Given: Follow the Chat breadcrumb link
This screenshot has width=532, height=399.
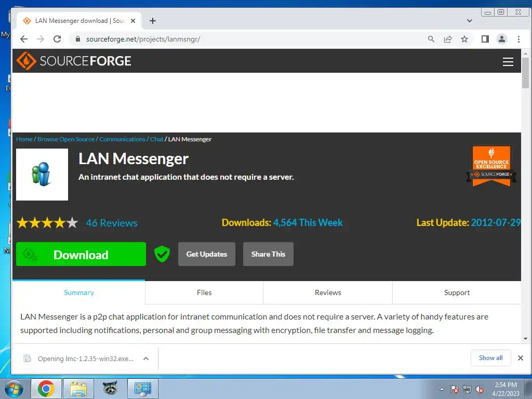Looking at the screenshot, I should coord(157,139).
